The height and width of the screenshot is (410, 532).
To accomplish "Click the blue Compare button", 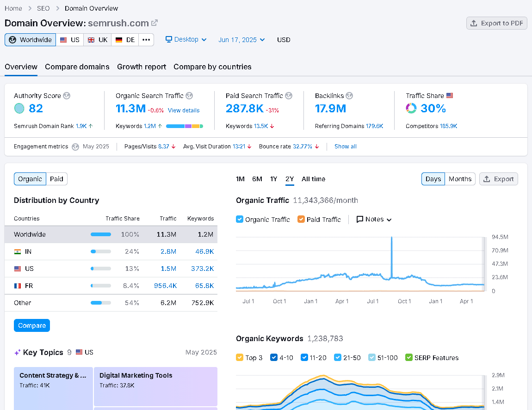I will (32, 325).
